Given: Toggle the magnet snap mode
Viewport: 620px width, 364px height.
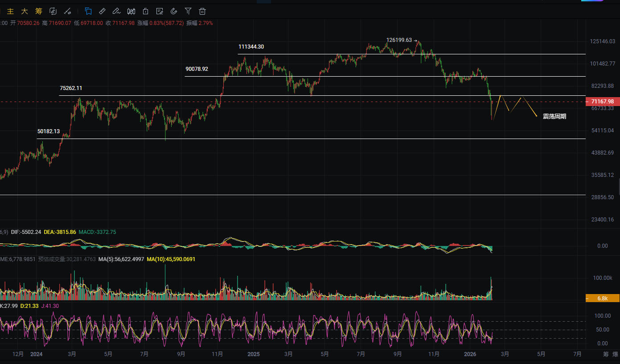Looking at the screenshot, I should click(x=174, y=11).
